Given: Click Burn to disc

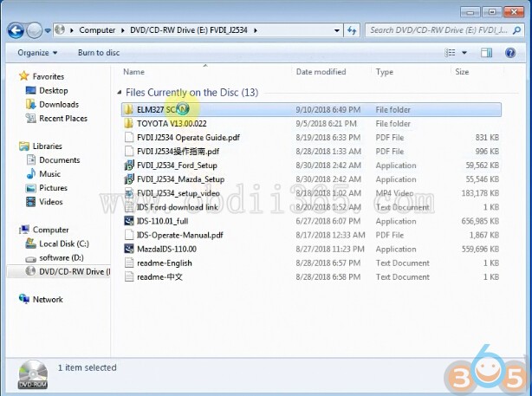Looking at the screenshot, I should pyautogui.click(x=99, y=53).
